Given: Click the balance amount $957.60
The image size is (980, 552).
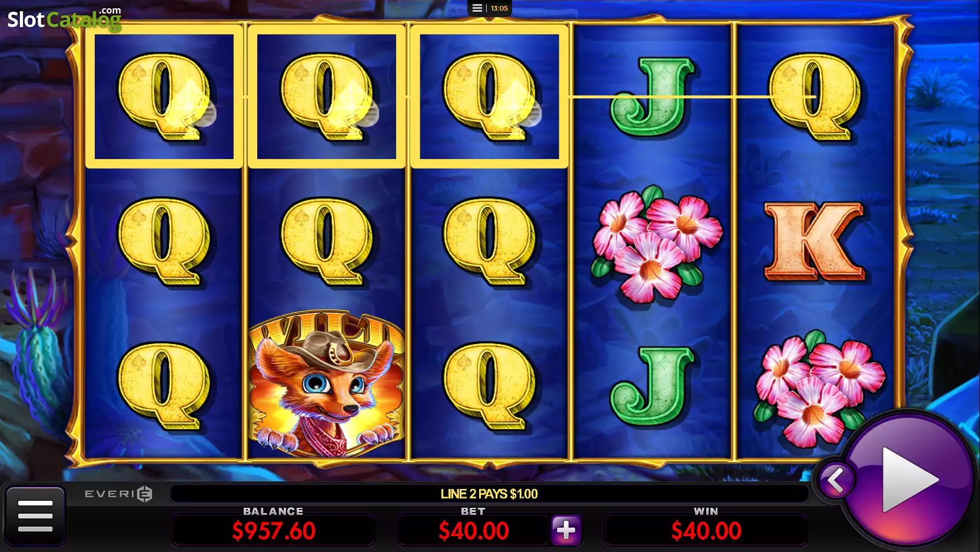Looking at the screenshot, I should click(x=274, y=531).
